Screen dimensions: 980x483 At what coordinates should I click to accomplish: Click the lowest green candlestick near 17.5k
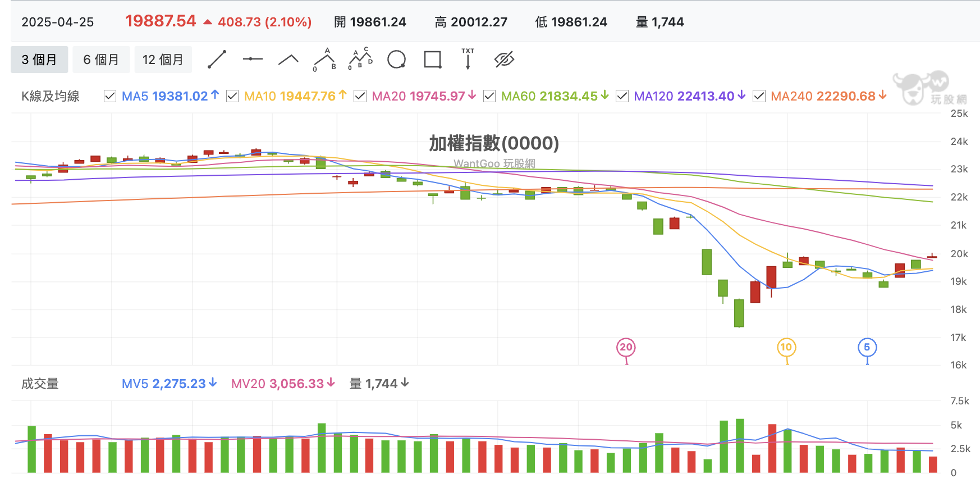(x=739, y=313)
